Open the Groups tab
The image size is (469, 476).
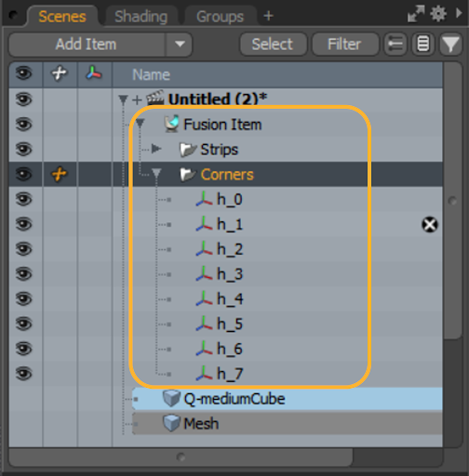pos(220,16)
